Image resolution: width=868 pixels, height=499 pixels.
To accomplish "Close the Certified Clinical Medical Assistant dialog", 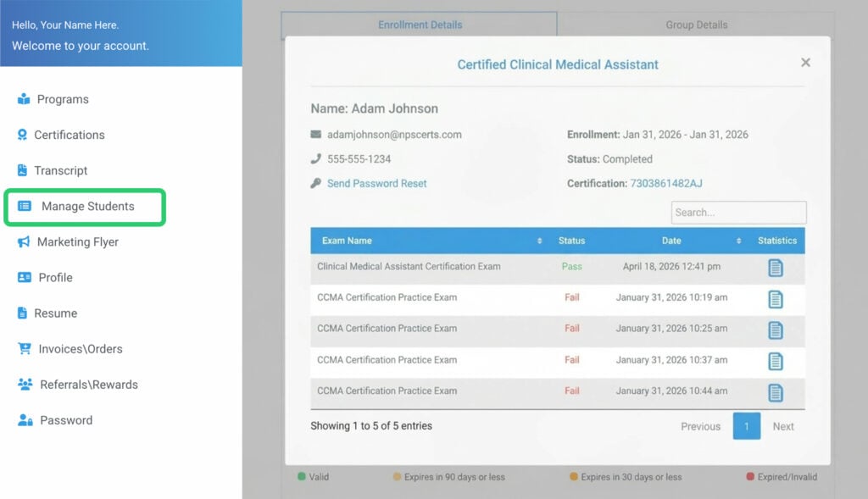I will 805,63.
